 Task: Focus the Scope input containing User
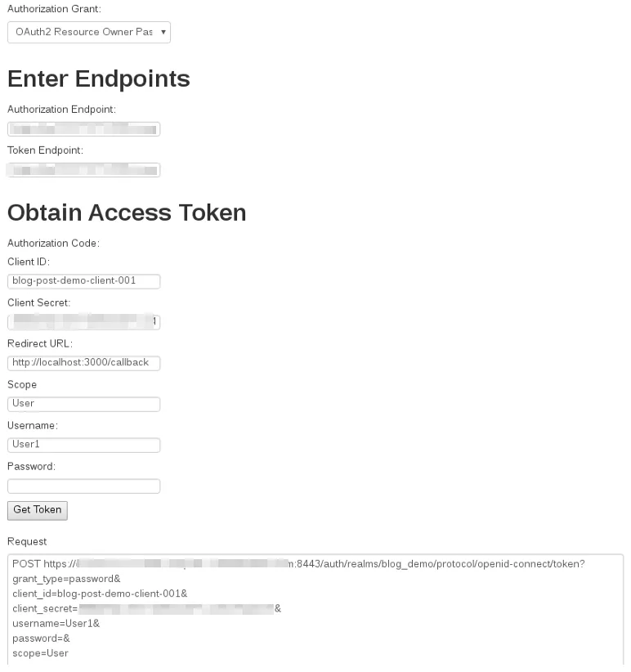[x=83, y=404]
